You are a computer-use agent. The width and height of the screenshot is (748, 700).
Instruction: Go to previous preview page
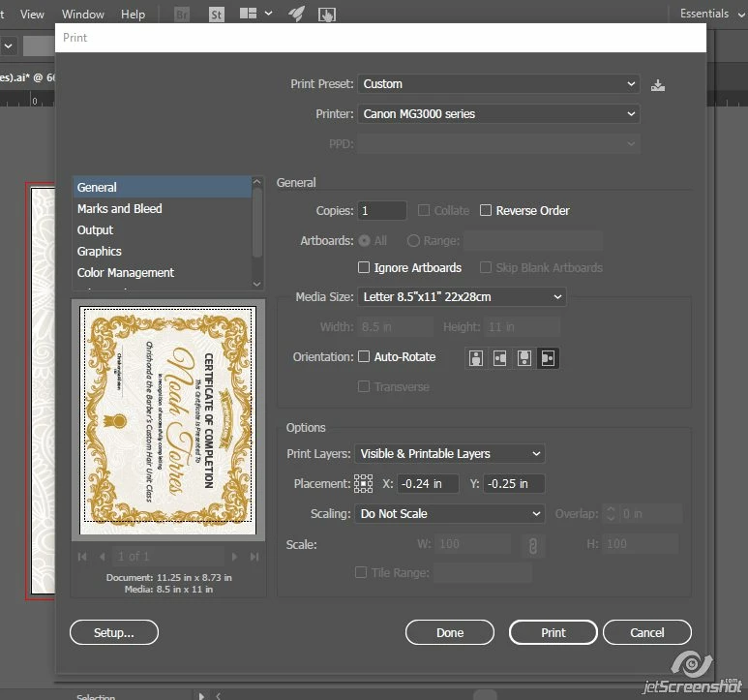pyautogui.click(x=102, y=557)
